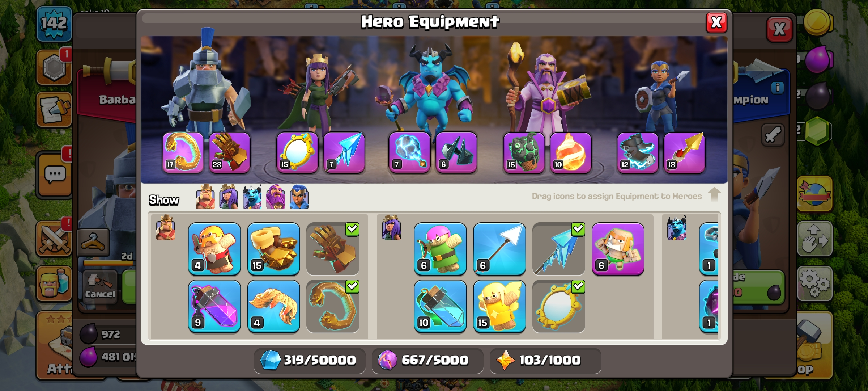Show only Royal Champion equipment
This screenshot has height=391, width=868.
(x=299, y=197)
